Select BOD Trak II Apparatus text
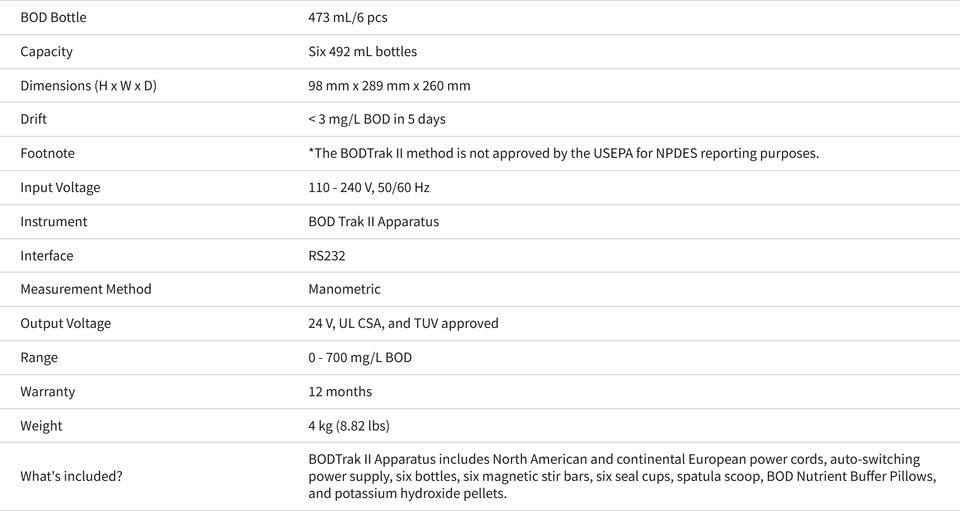This screenshot has width=960, height=511. 374,222
